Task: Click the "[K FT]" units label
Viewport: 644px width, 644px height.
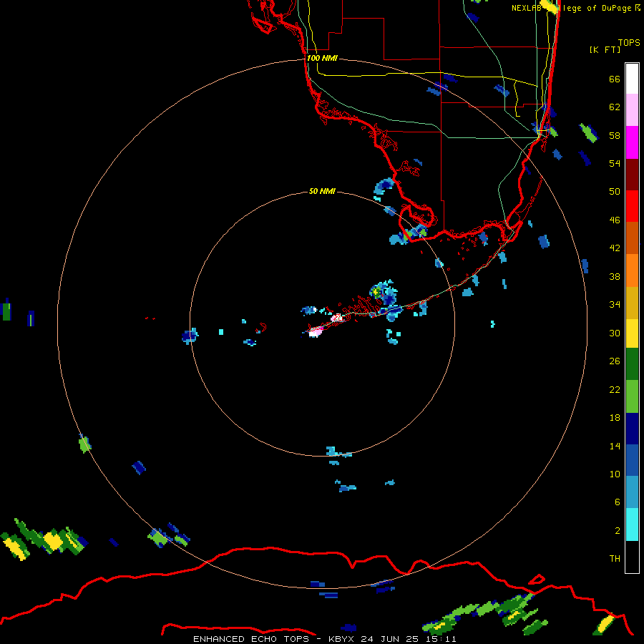Action: [605, 49]
